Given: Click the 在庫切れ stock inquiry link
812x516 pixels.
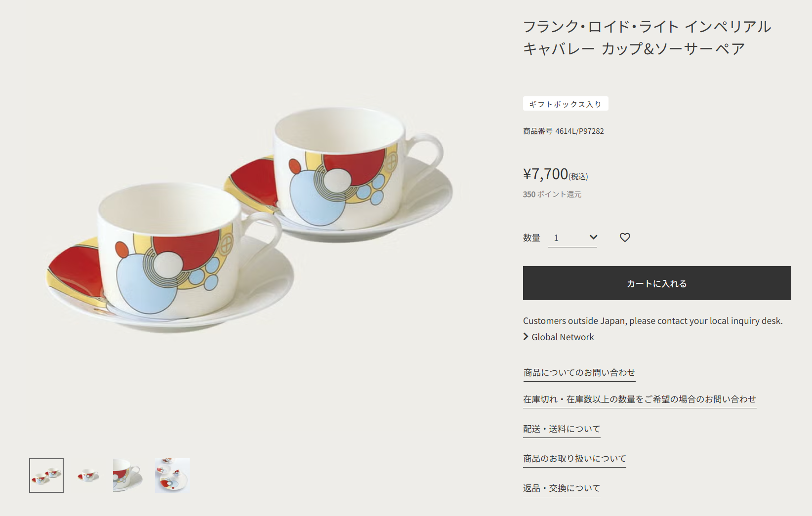Looking at the screenshot, I should point(639,399).
